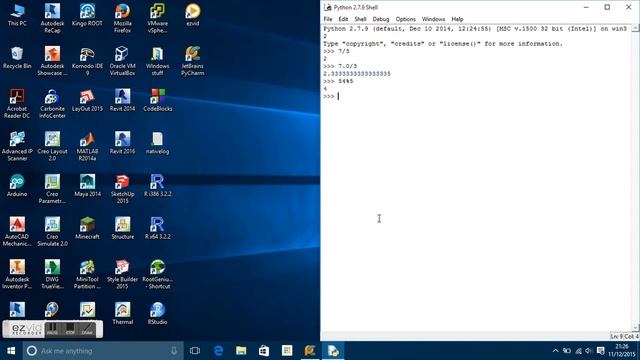
Task: Show hidden system tray icons
Action: click(x=555, y=351)
